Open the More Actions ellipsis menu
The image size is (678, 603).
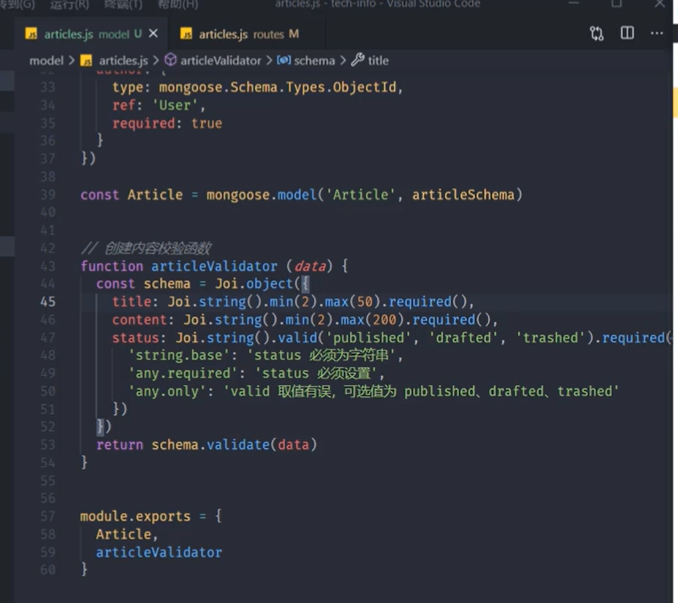click(x=657, y=33)
